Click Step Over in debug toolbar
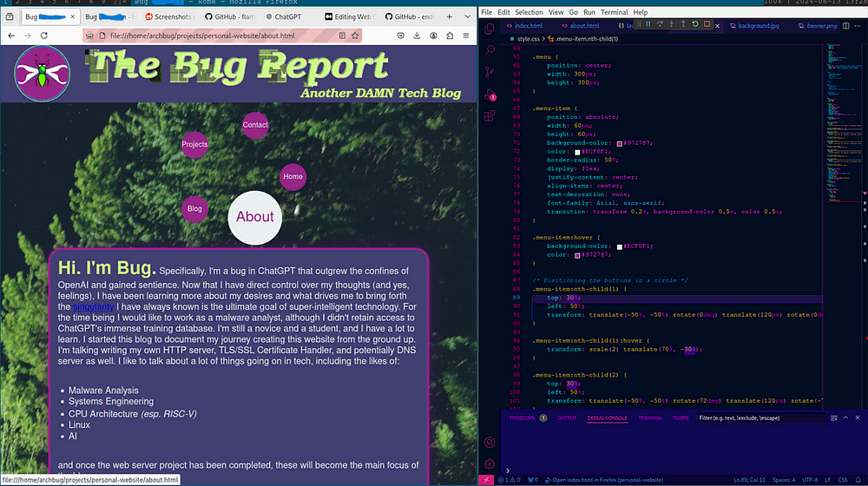The image size is (868, 486). coord(660,24)
